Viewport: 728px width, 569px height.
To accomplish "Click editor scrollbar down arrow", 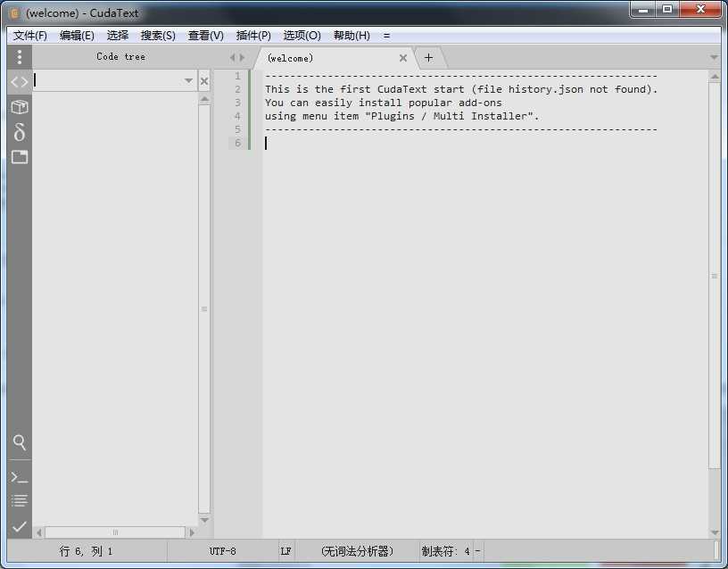I will pos(715,532).
